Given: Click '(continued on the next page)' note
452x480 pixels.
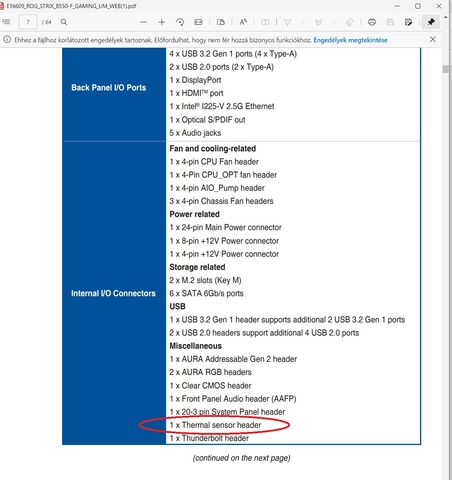Looking at the screenshot, I should (241, 458).
